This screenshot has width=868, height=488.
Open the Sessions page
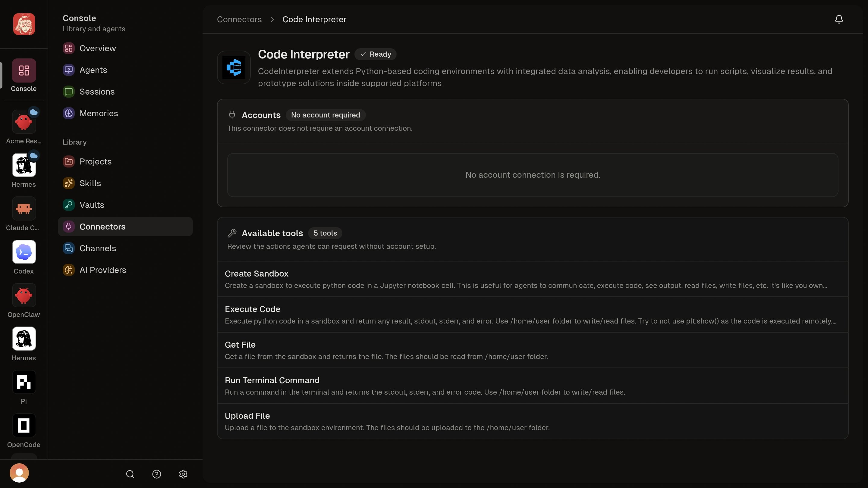[125, 92]
